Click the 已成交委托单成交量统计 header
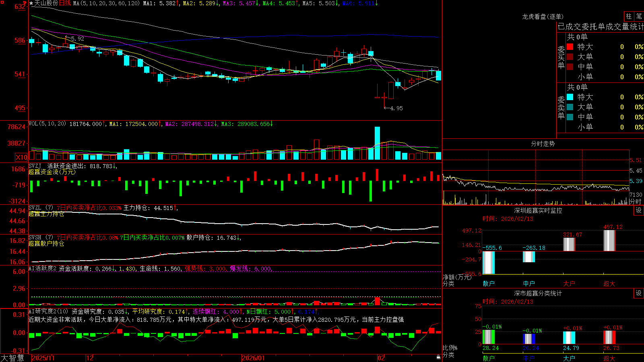 point(601,27)
